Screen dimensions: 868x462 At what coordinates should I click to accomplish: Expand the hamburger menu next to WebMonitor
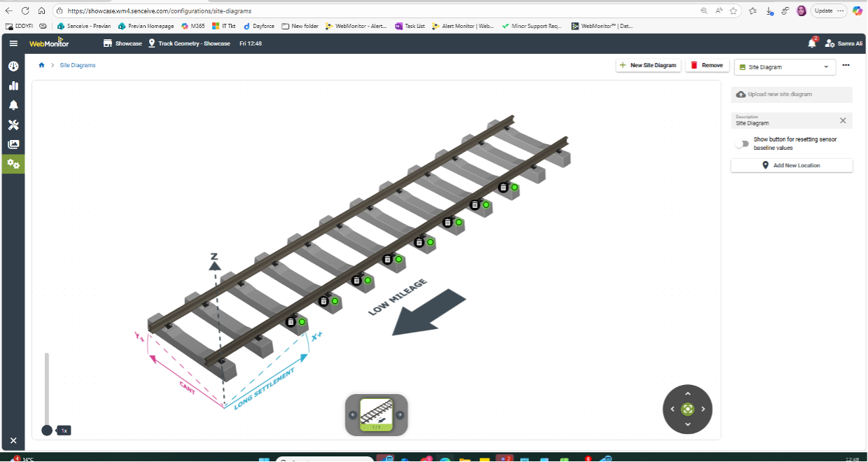(x=13, y=43)
